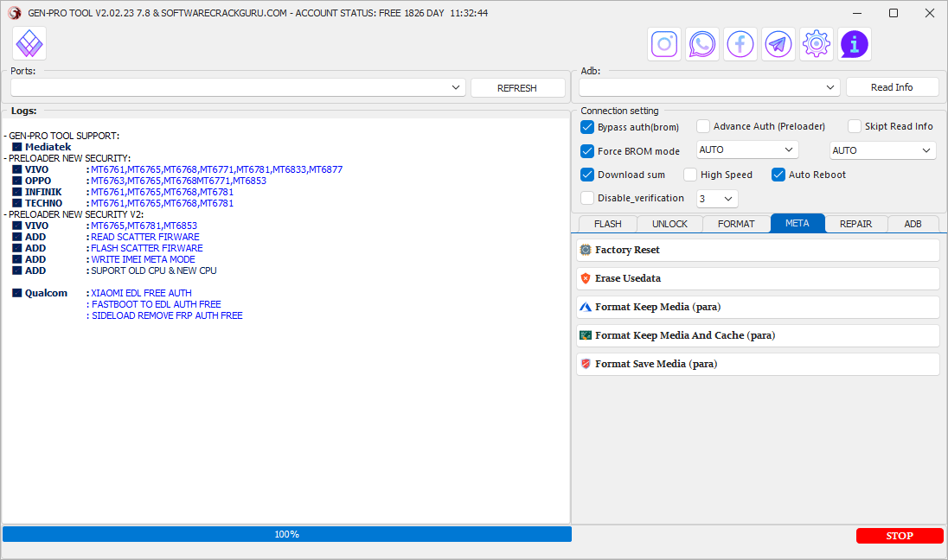948x560 pixels.
Task: Enable the High Speed checkbox
Action: point(690,175)
